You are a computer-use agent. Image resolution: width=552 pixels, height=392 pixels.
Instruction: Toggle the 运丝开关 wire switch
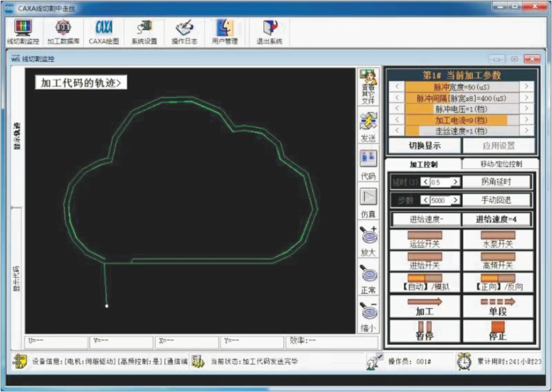pyautogui.click(x=425, y=240)
